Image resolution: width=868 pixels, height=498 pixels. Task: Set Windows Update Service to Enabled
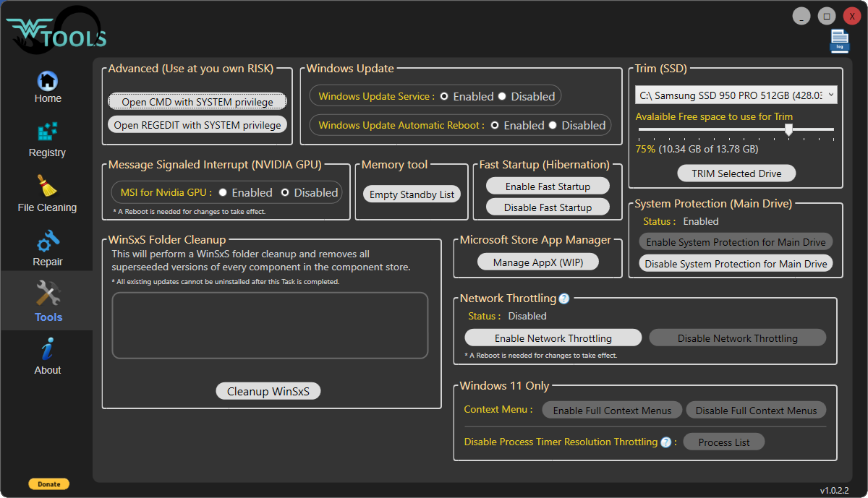pyautogui.click(x=444, y=96)
